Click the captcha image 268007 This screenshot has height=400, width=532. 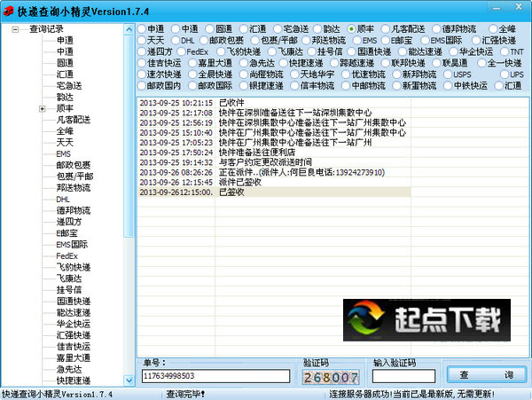[x=331, y=377]
